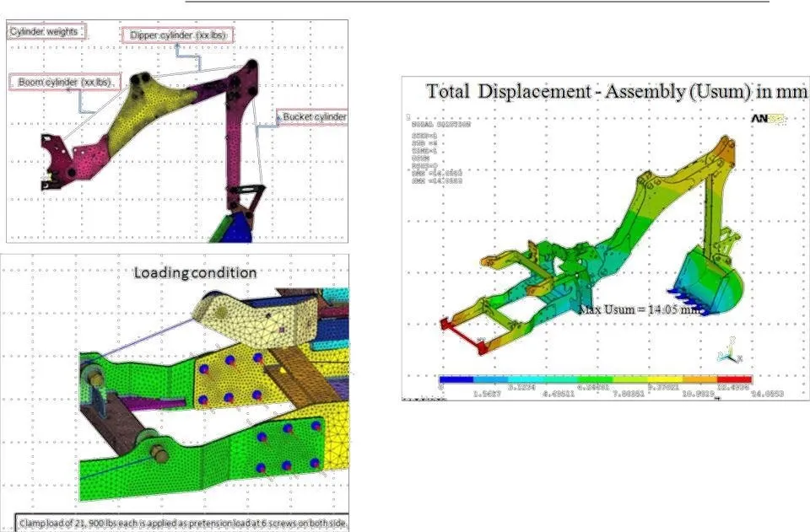Select the 'Bucket cylinder' callout label
Image resolution: width=810 pixels, height=532 pixels.
[313, 116]
